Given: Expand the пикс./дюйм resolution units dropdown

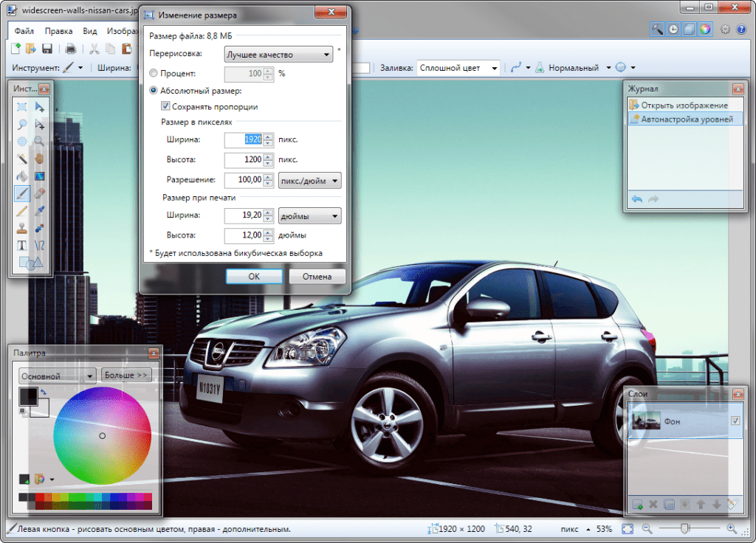Looking at the screenshot, I should [310, 180].
